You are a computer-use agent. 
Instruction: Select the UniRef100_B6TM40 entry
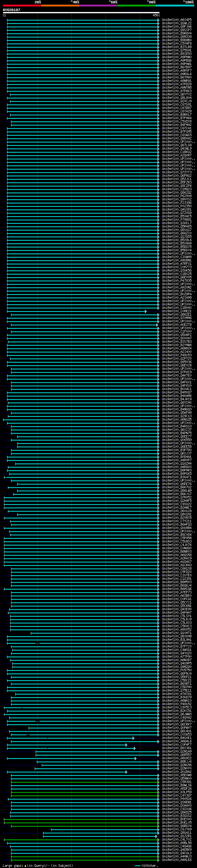point(177,78)
